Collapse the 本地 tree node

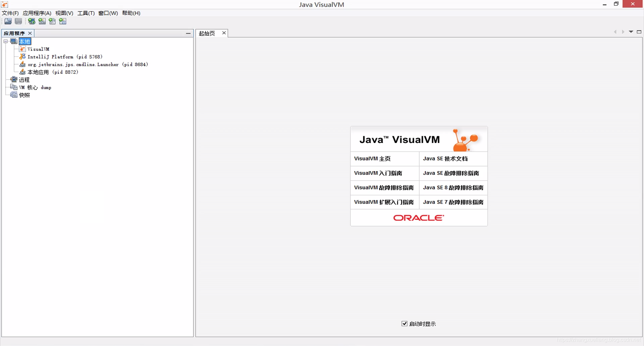[6, 41]
